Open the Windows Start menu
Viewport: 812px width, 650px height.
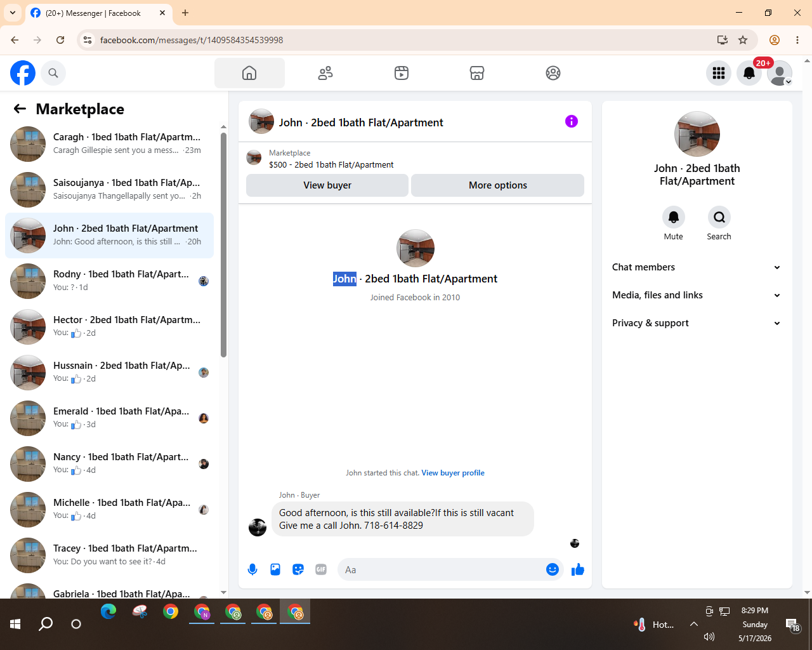click(x=15, y=624)
